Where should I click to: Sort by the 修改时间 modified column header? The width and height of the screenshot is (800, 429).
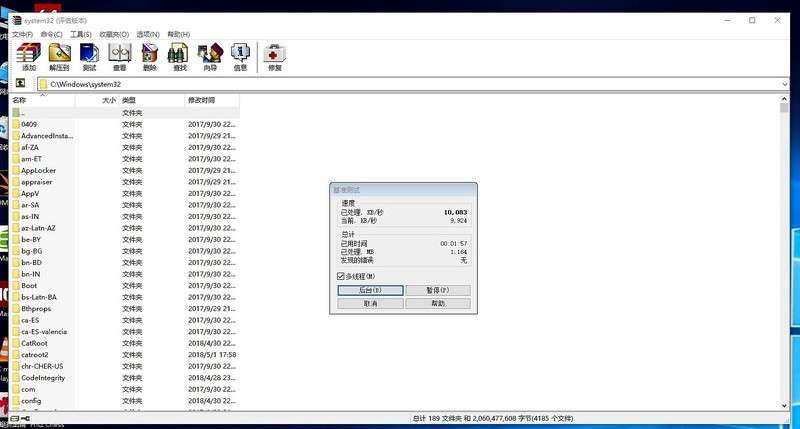pyautogui.click(x=212, y=100)
